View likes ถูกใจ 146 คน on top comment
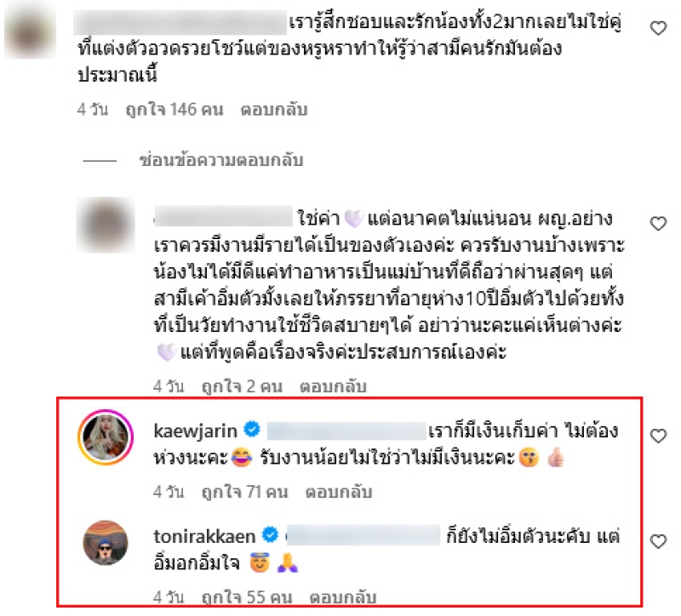681x616 pixels. [175, 110]
